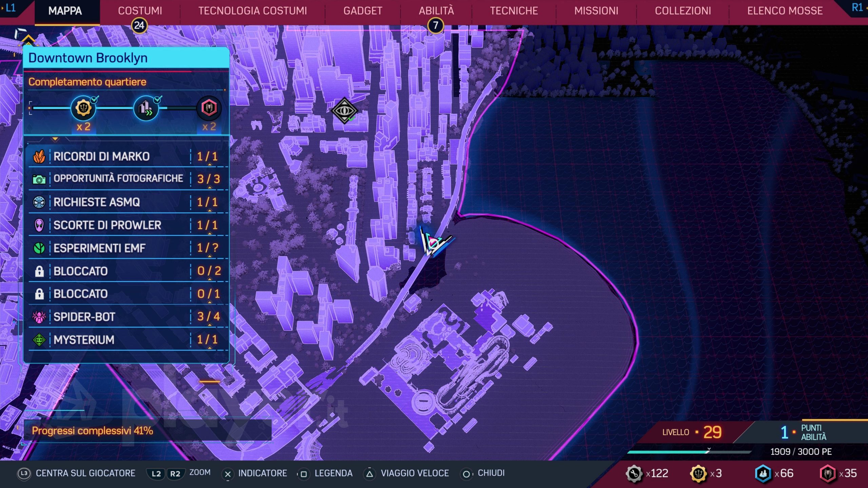Image resolution: width=868 pixels, height=488 pixels.
Task: Click the Scorte di Prowler mask icon
Action: [39, 225]
